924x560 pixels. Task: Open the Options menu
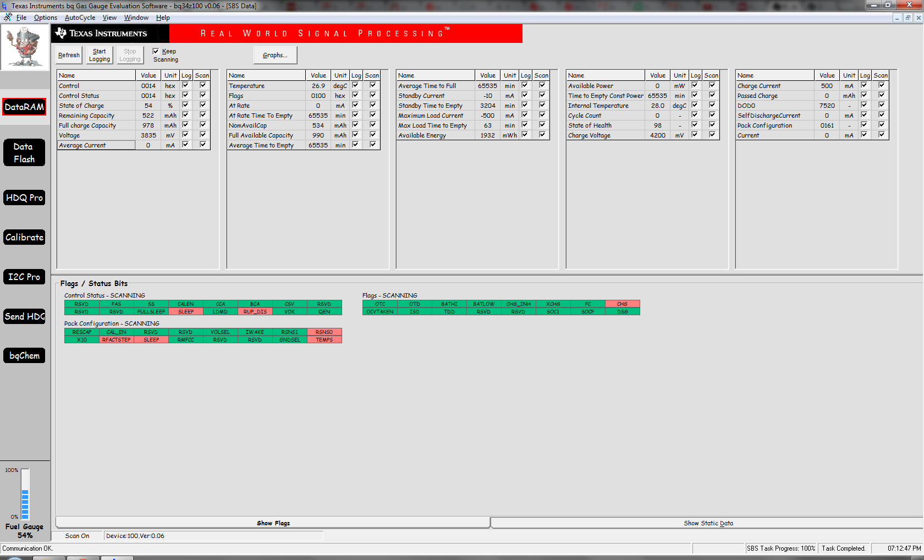tap(46, 18)
